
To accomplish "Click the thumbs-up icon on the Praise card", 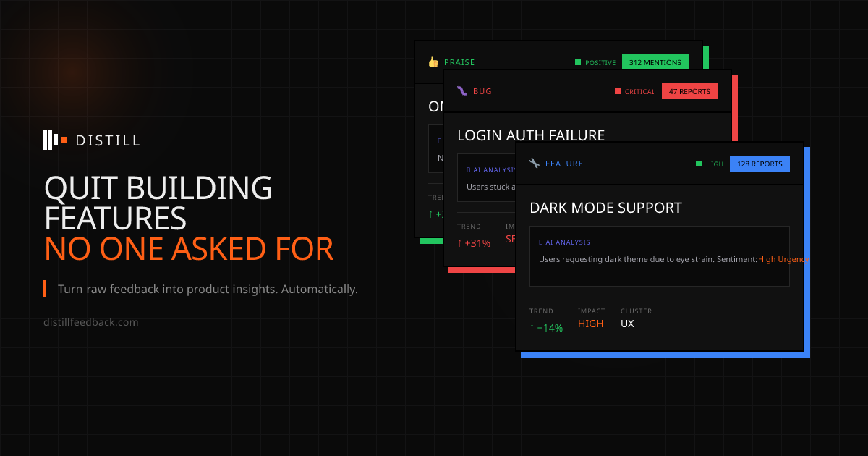I will [x=433, y=62].
